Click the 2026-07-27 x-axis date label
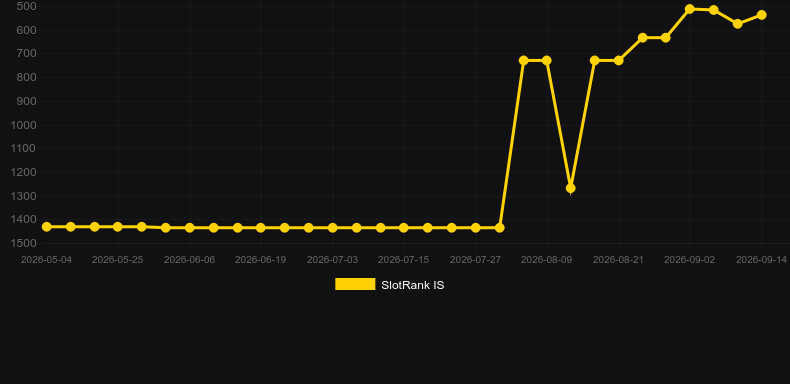Viewport: 790px width, 384px height. 475,260
